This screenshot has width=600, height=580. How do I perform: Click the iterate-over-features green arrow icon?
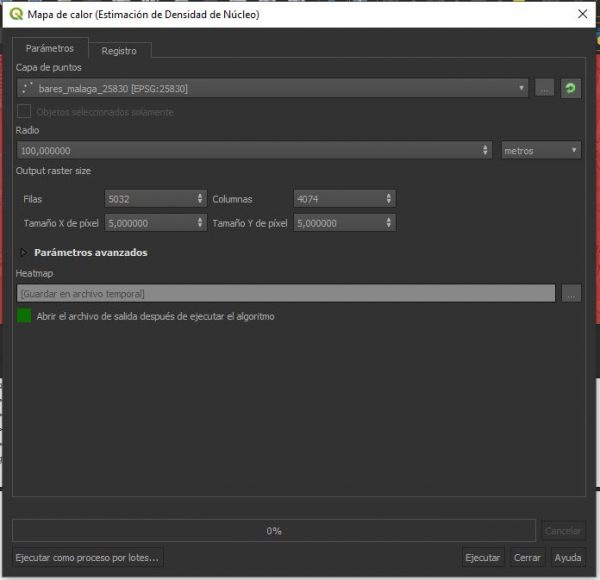[x=571, y=89]
